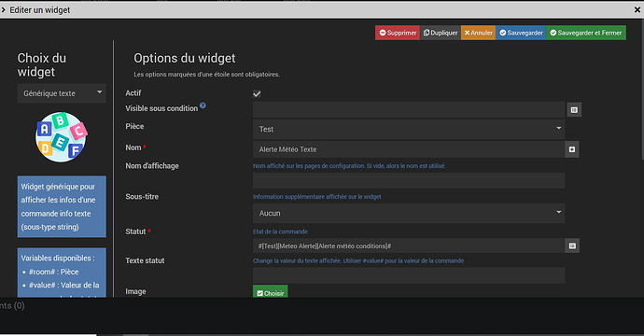Image resolution: width=644 pixels, height=336 pixels.
Task: Duplicate the widget with Dupliquer
Action: pyautogui.click(x=441, y=33)
